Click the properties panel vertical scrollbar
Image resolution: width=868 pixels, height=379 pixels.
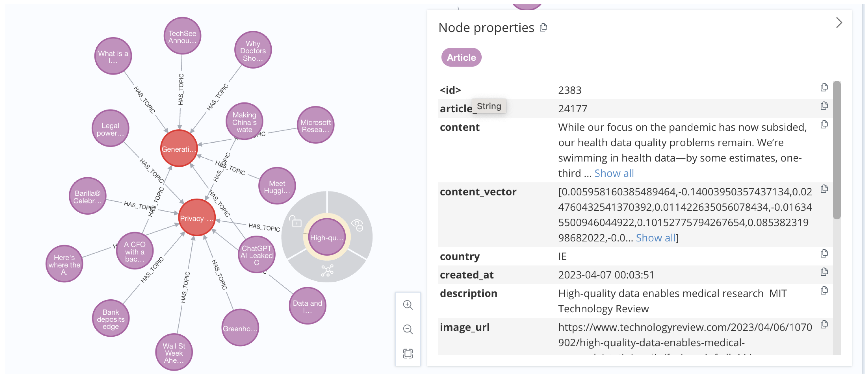[837, 150]
